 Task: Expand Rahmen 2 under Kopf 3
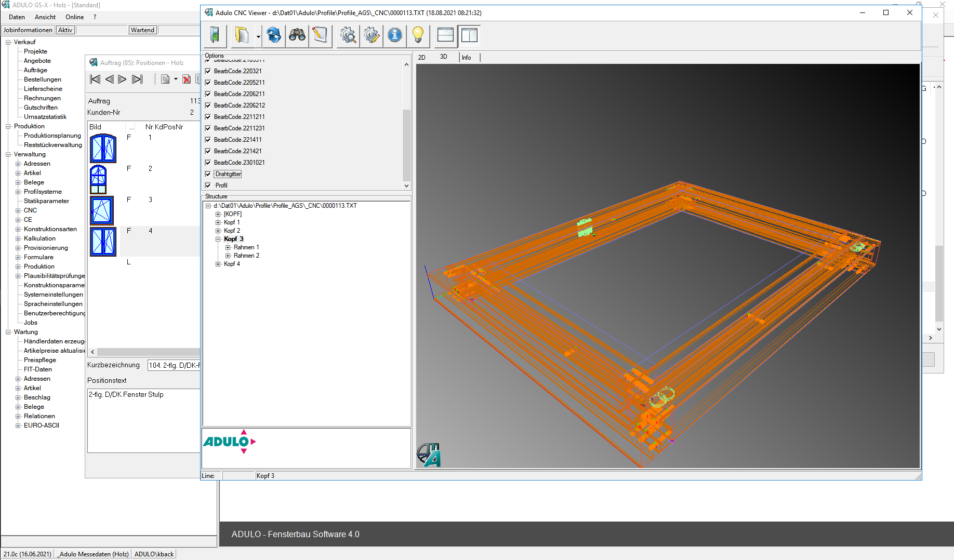pos(228,256)
